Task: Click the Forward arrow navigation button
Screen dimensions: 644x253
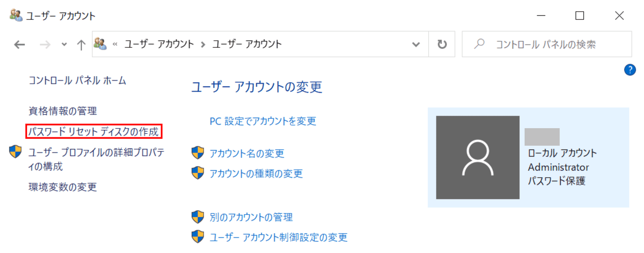Action: pos(45,45)
